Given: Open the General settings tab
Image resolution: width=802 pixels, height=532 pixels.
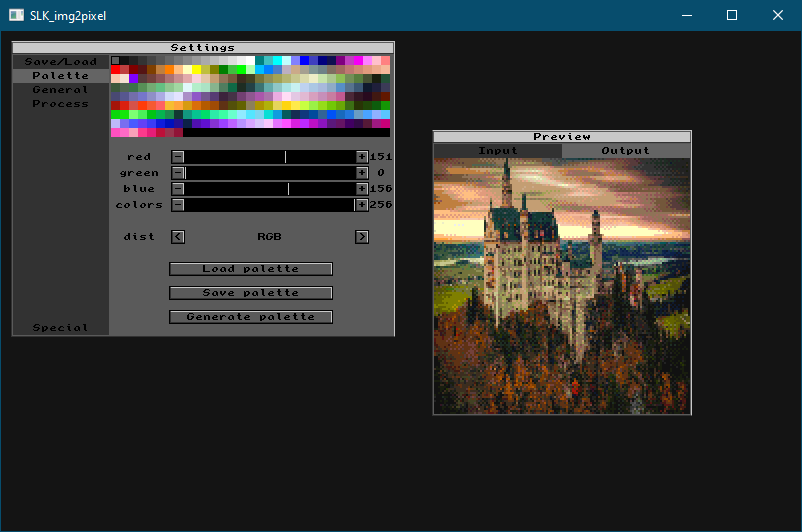Looking at the screenshot, I should click(61, 90).
